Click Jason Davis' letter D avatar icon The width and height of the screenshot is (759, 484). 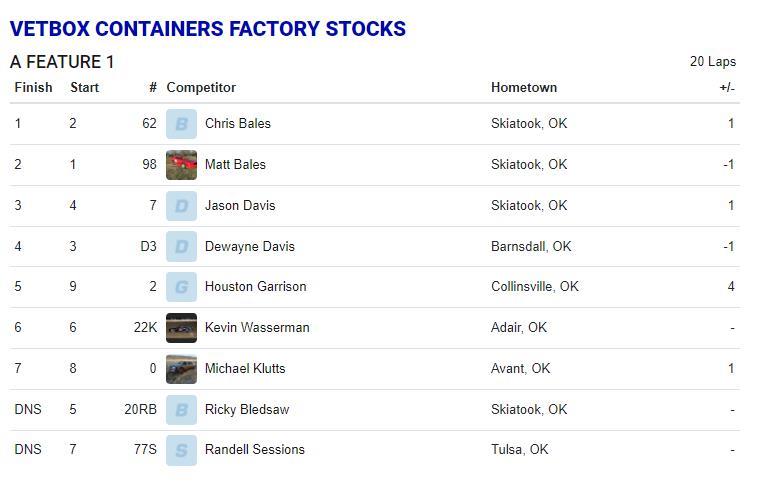(181, 205)
